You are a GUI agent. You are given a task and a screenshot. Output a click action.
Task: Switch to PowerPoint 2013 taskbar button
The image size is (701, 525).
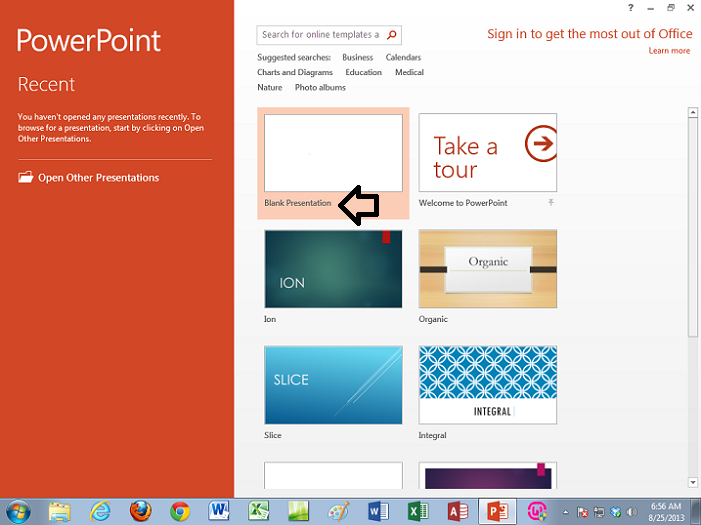tap(498, 512)
